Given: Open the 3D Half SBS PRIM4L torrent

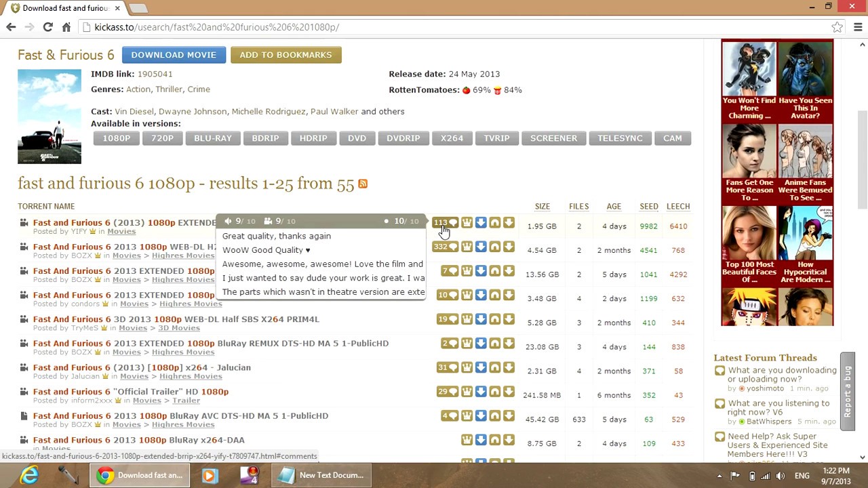Looking at the screenshot, I should click(176, 319).
